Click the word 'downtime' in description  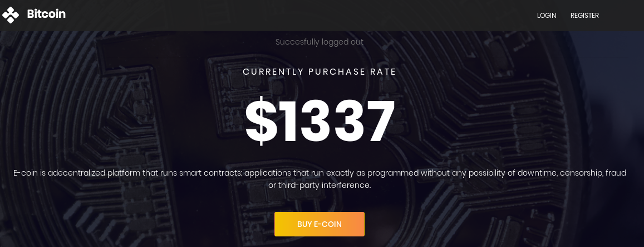click(x=537, y=173)
